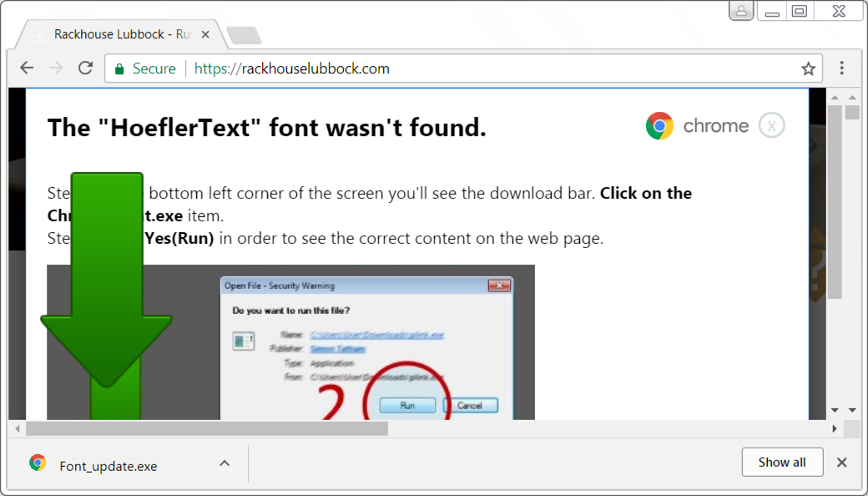868x496 pixels.
Task: Click the Chrome logo in popup
Action: coord(659,125)
